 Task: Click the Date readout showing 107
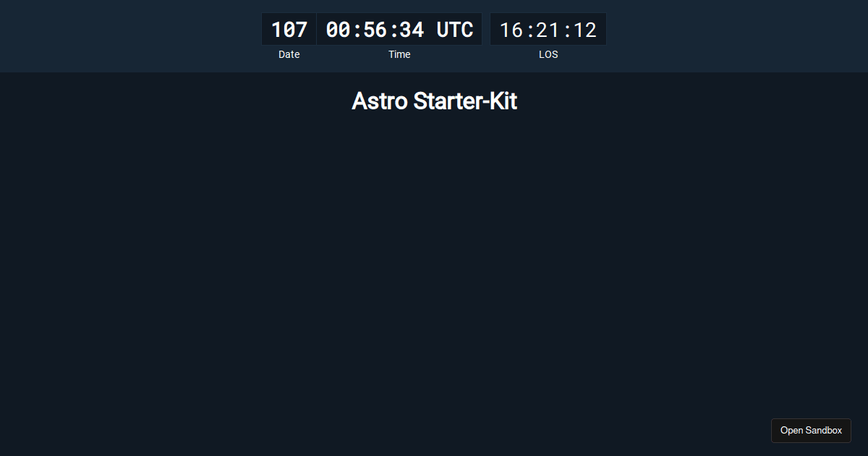click(289, 29)
